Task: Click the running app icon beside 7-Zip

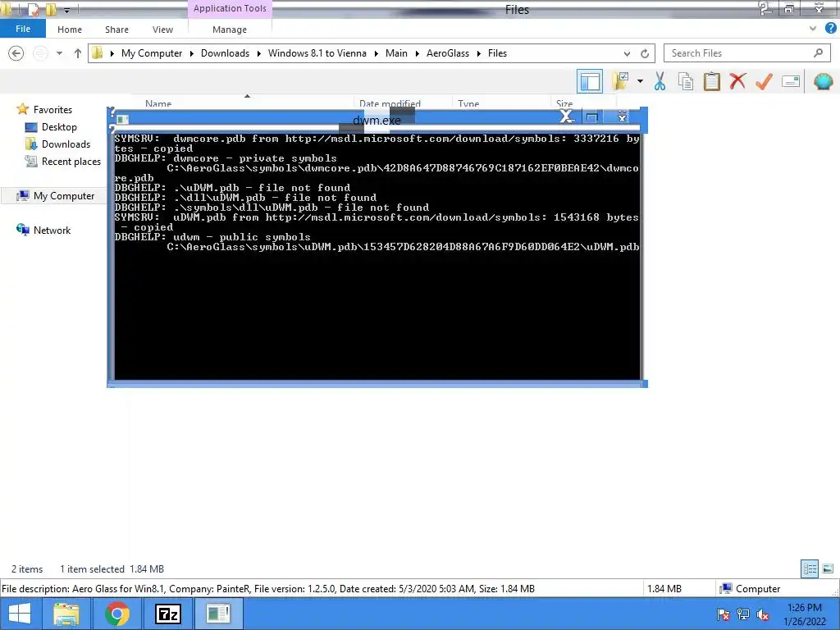Action: (217, 614)
